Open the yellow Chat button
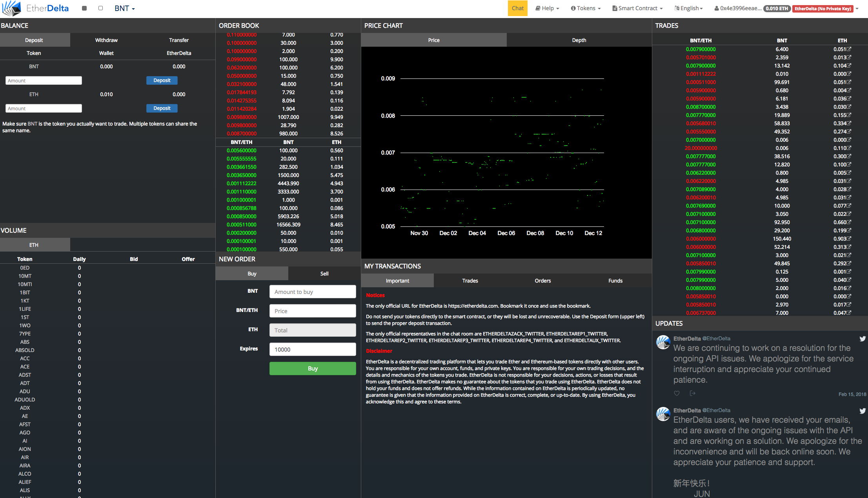The height and width of the screenshot is (498, 868). pos(517,8)
